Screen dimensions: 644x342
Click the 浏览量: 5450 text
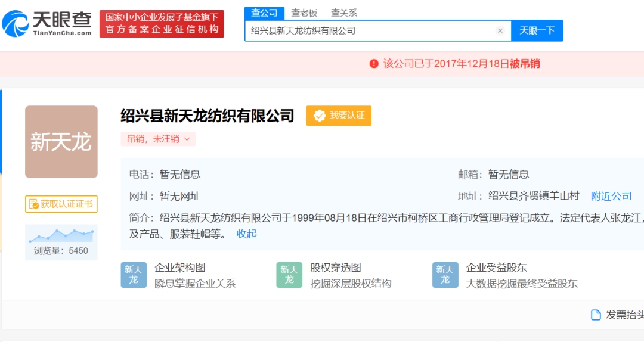pyautogui.click(x=61, y=251)
